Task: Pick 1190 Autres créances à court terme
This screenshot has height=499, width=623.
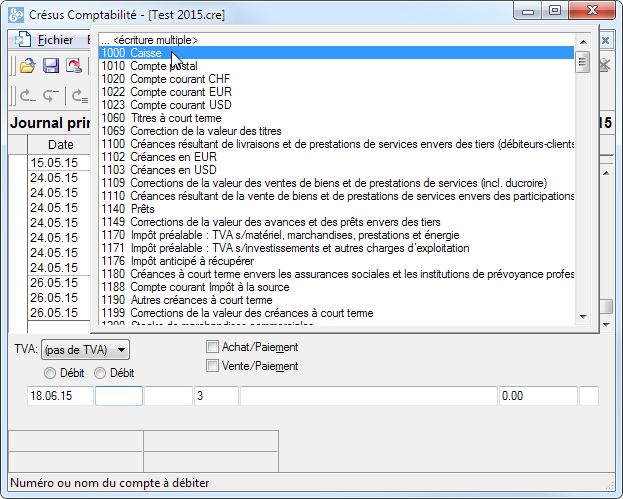Action: pyautogui.click(x=336, y=300)
